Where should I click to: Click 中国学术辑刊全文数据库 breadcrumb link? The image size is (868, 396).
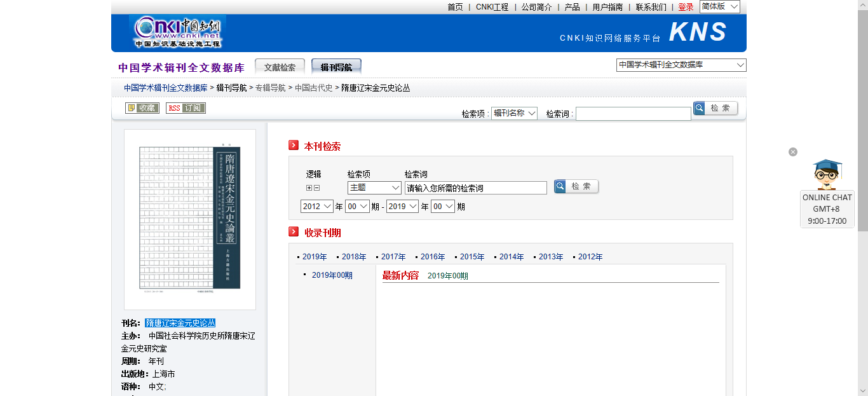pyautogui.click(x=166, y=88)
